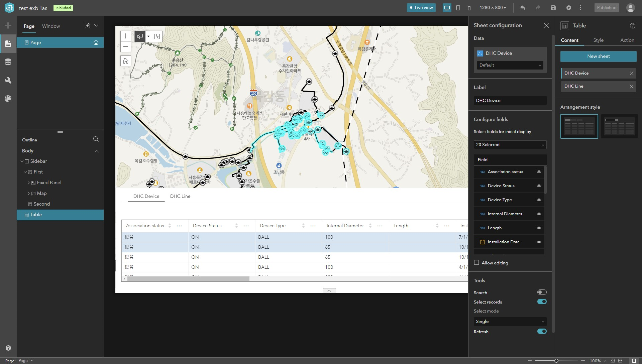Click the Save icon in top toolbar
The width and height of the screenshot is (642, 364).
coord(553,8)
